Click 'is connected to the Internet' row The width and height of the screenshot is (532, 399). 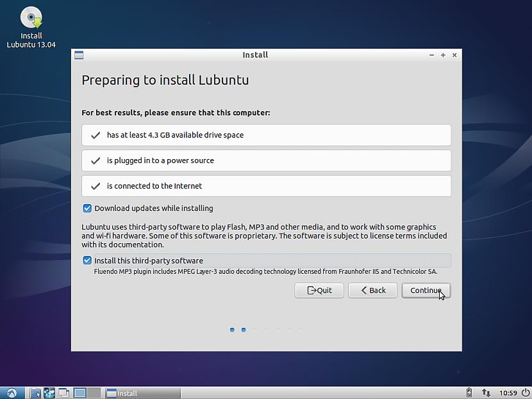[x=267, y=186]
